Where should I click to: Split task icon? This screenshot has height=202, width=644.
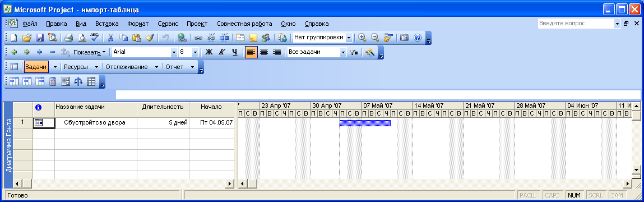click(x=224, y=38)
